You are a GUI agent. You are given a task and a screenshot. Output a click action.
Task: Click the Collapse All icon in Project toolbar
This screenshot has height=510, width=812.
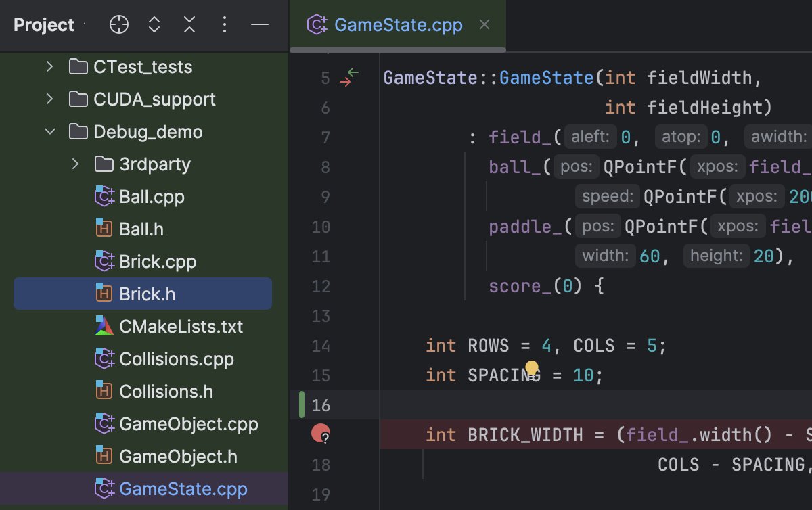click(189, 25)
